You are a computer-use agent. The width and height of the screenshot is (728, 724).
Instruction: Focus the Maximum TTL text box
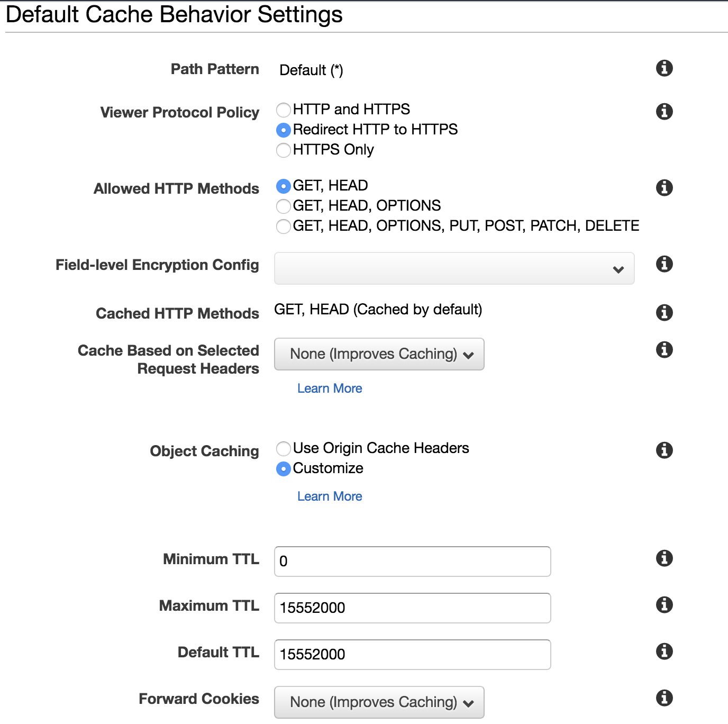pos(412,608)
